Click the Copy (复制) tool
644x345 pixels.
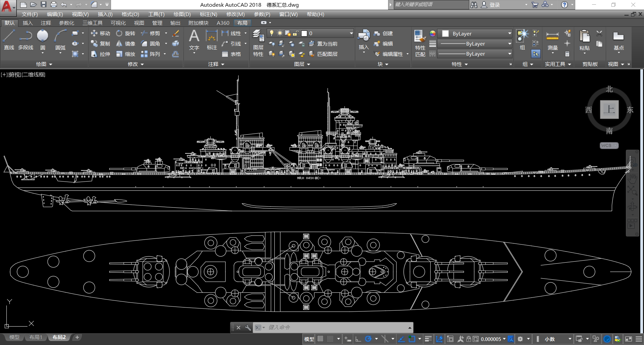(100, 44)
